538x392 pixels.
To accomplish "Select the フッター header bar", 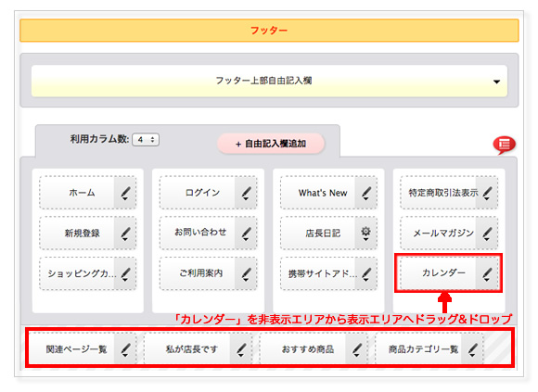I will [269, 31].
